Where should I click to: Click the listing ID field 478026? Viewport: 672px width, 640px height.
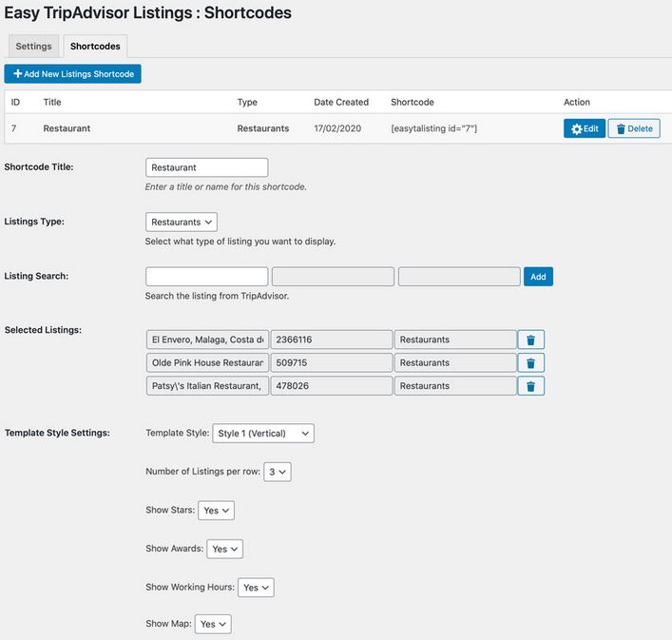tap(332, 386)
